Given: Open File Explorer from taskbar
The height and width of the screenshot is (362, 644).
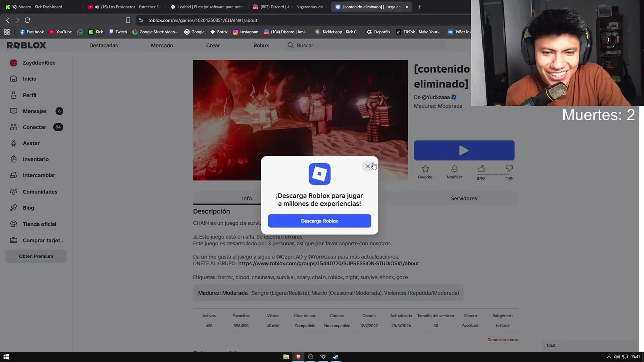Looking at the screenshot, I should tap(286, 357).
